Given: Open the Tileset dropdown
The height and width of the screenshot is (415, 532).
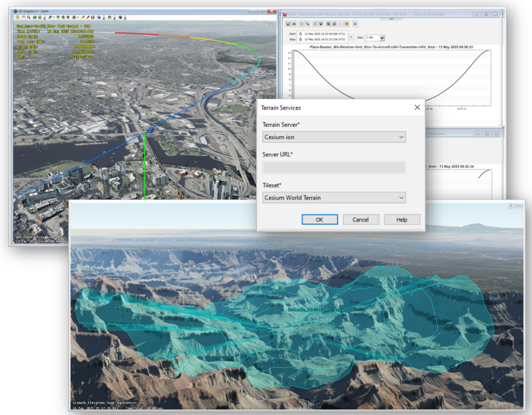Looking at the screenshot, I should 334,198.
